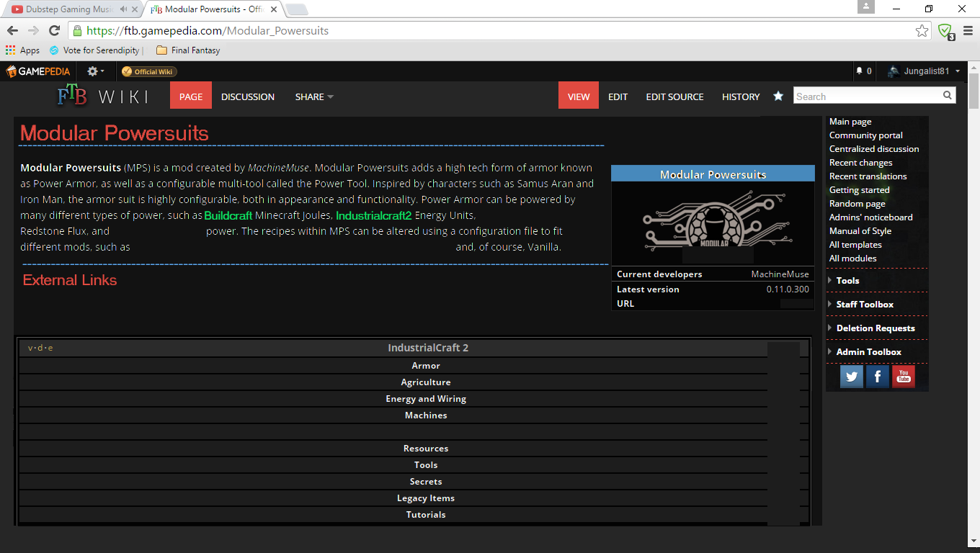Open the Vote for Serendipity bookmark
The height and width of the screenshot is (553, 980).
97,50
